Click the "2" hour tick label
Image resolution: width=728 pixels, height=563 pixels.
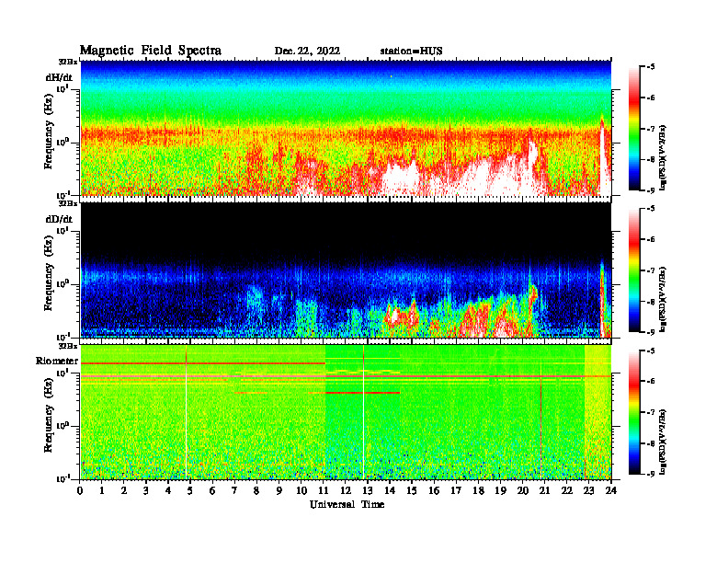124,491
